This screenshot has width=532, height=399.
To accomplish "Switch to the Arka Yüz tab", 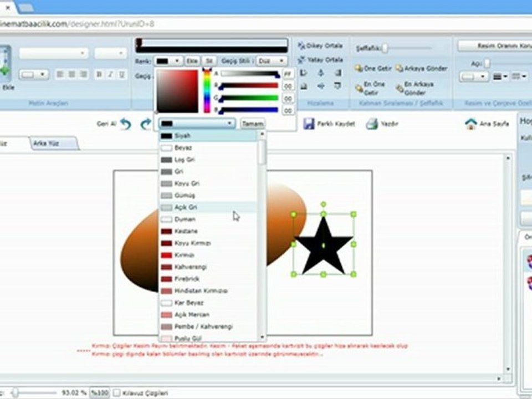I will [x=54, y=143].
